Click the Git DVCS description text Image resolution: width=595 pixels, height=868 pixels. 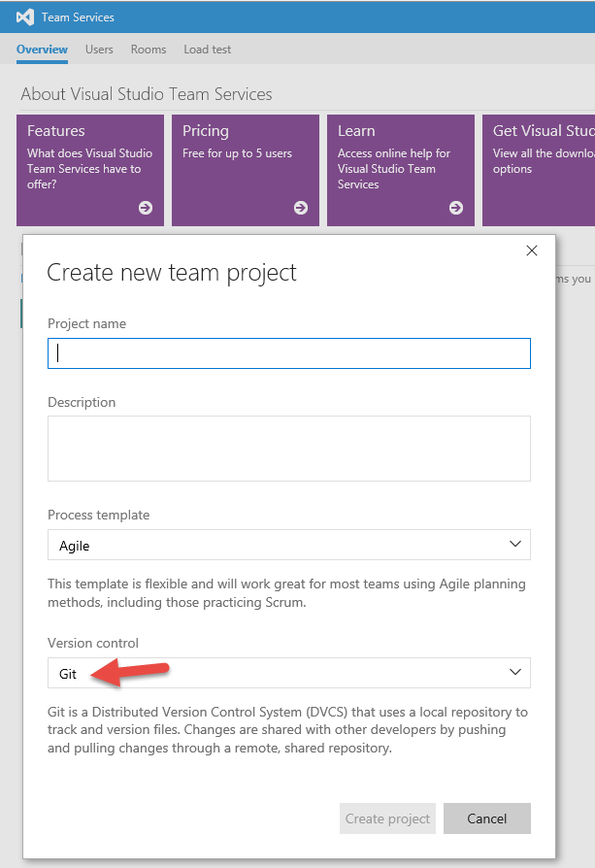click(288, 729)
